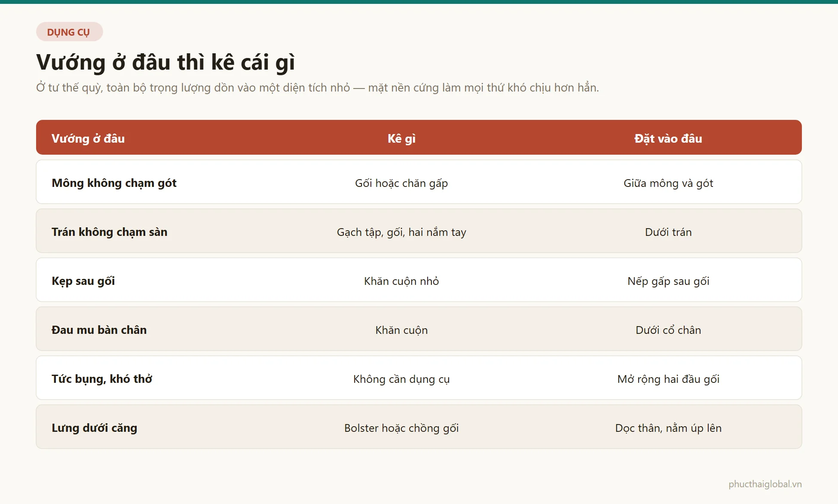Click the cell 'Gạch tập, gối, hai nắm tay'

[x=401, y=232]
